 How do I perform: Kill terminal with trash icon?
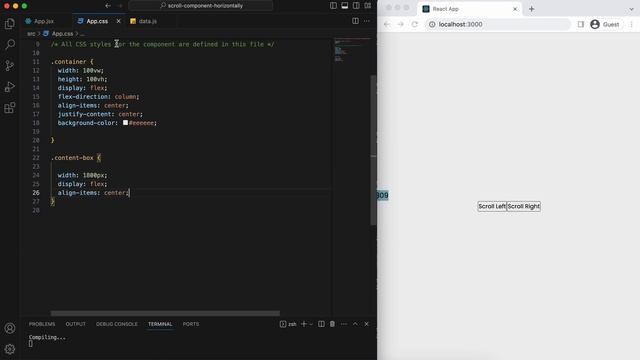(332, 324)
